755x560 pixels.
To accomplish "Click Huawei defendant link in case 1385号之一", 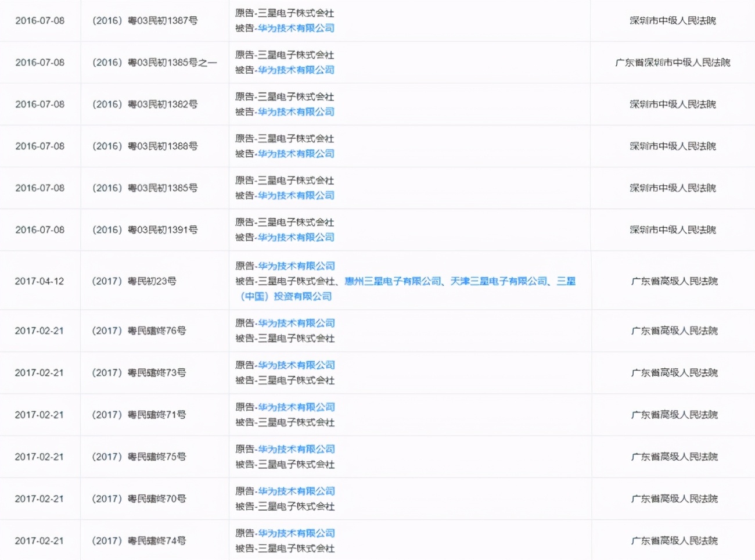I will (x=296, y=70).
